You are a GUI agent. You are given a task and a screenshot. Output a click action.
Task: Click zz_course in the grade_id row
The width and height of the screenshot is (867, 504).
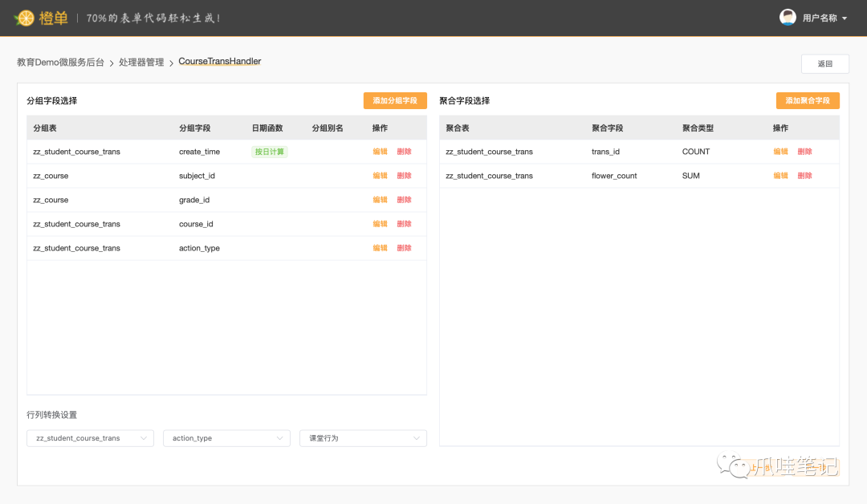coord(51,200)
